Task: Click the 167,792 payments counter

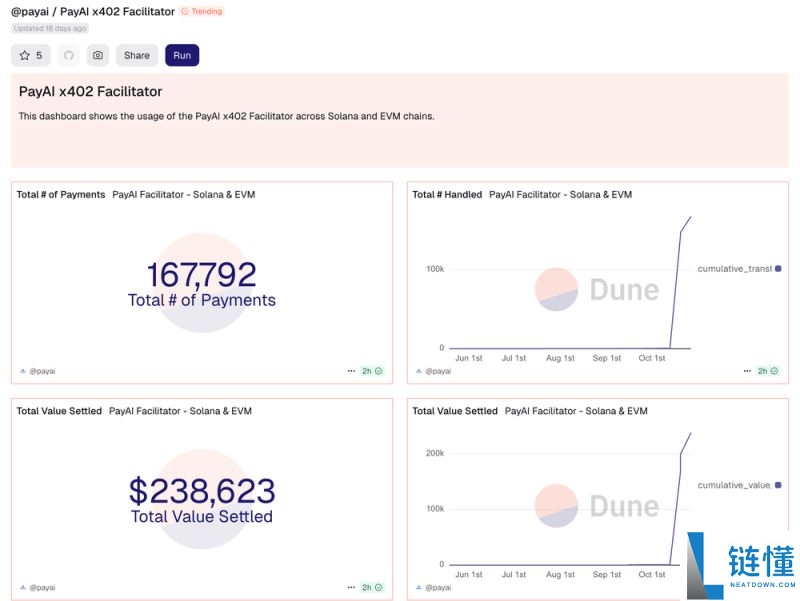Action: pos(202,274)
